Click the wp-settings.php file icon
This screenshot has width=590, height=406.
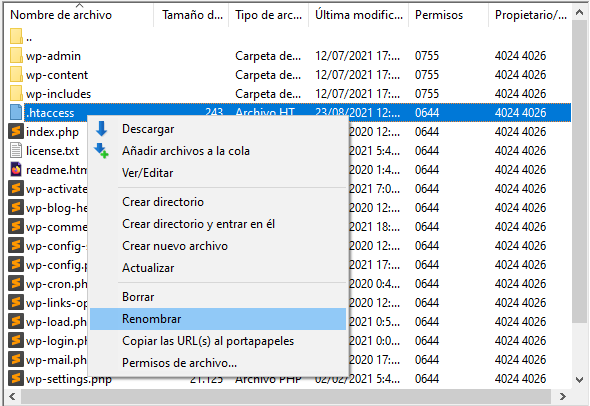click(16, 378)
